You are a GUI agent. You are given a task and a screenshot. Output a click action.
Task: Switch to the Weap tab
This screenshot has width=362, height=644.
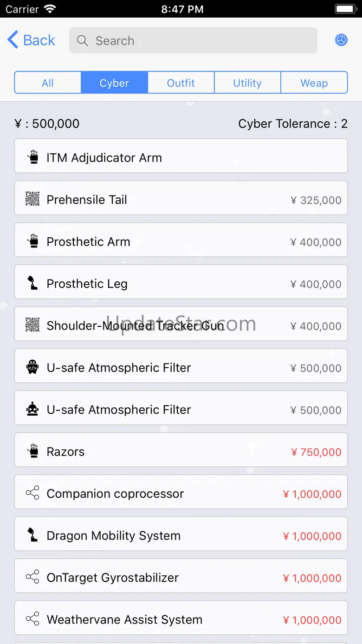(x=314, y=83)
